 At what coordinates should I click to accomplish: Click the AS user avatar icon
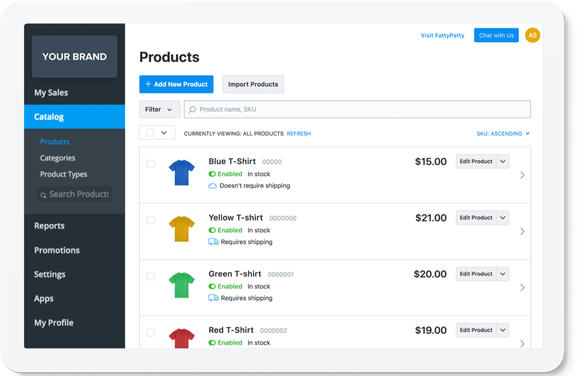coord(532,35)
